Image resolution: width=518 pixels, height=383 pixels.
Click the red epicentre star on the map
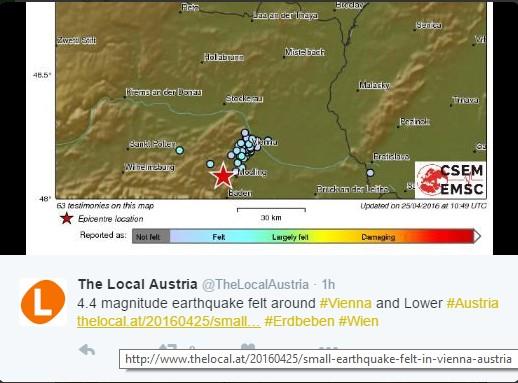tap(223, 175)
